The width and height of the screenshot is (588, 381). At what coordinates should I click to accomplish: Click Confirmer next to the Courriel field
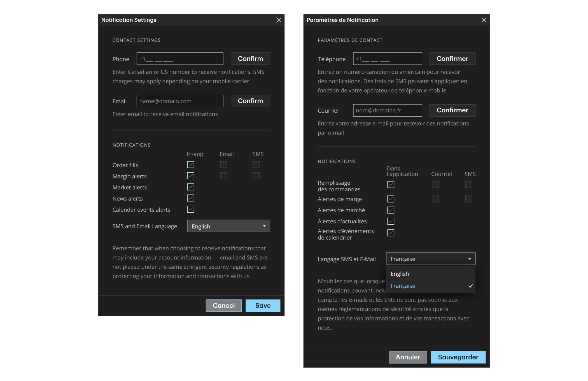(x=452, y=110)
